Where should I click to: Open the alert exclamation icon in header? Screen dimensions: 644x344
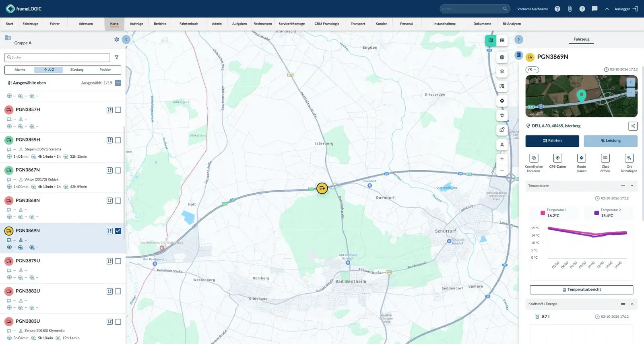pyautogui.click(x=582, y=9)
